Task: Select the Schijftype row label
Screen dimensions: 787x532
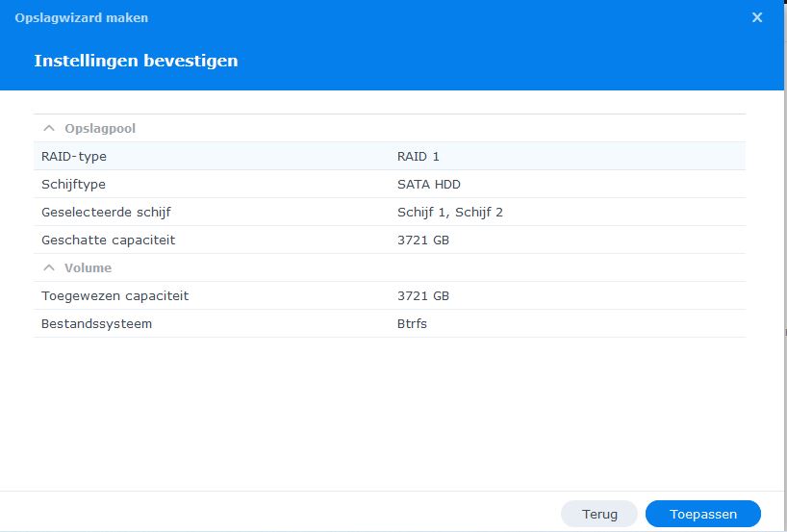Action: pos(73,184)
